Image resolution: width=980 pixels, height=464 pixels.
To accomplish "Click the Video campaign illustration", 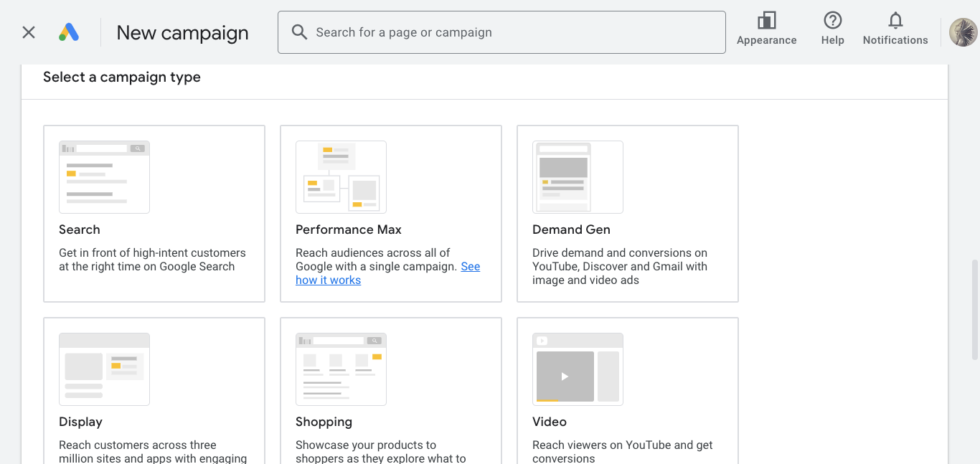I will click(x=578, y=369).
